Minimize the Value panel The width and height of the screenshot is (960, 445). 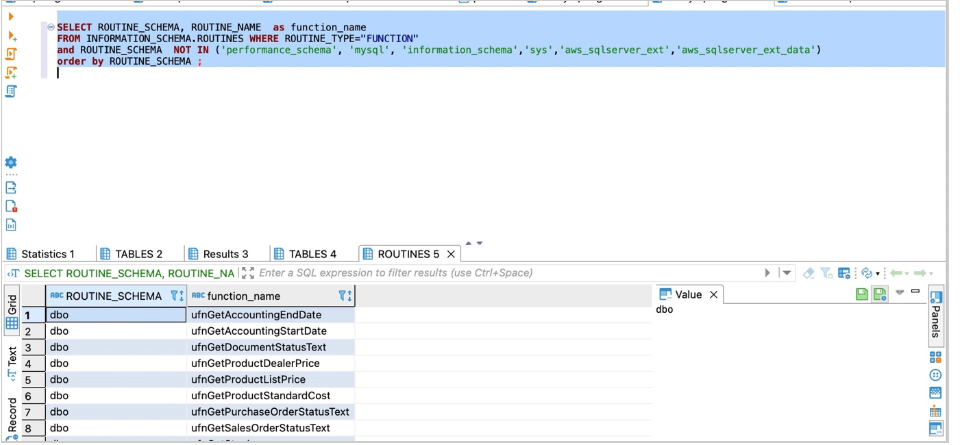click(915, 291)
